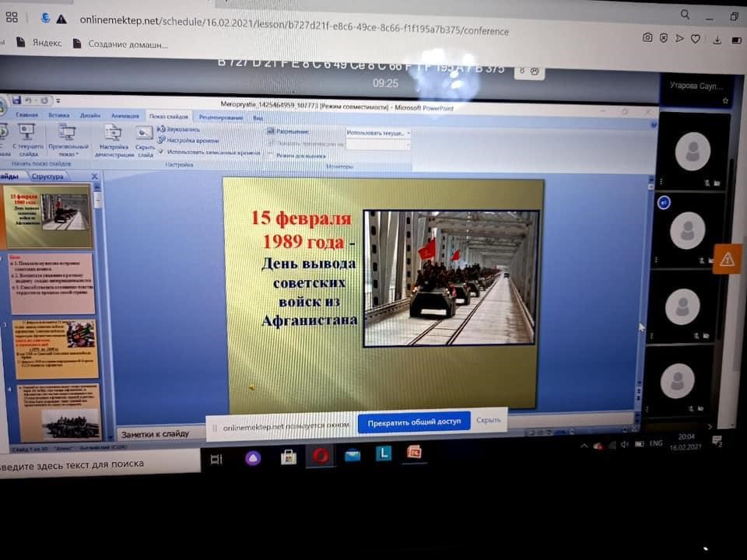This screenshot has height=560, width=747.
Task: Click the third participant avatar tile
Action: [x=682, y=307]
